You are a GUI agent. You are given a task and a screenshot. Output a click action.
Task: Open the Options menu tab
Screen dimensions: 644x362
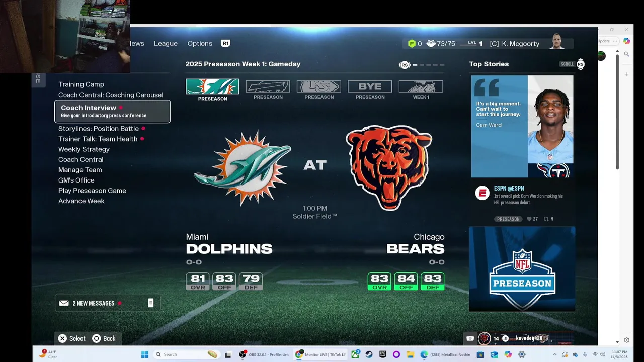click(200, 43)
